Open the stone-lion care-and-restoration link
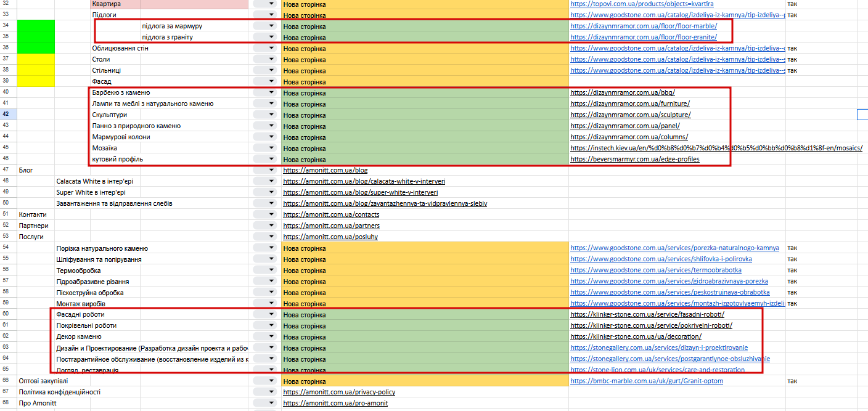 click(657, 370)
